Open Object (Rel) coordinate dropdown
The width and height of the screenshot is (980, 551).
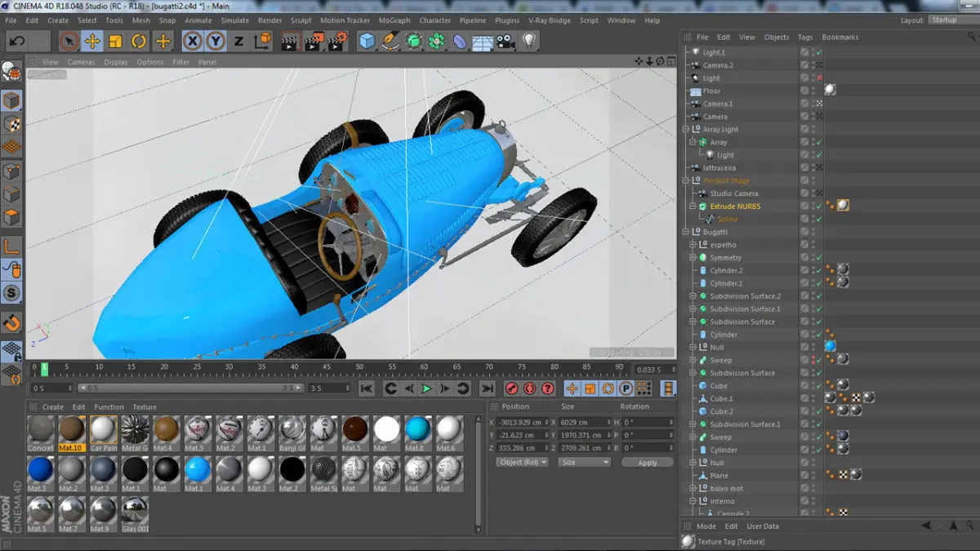click(522, 462)
